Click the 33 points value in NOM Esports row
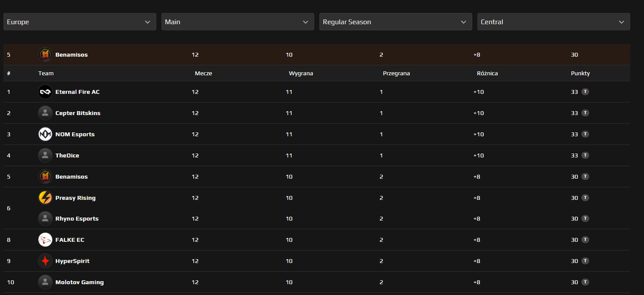The height and width of the screenshot is (295, 644). (x=574, y=134)
